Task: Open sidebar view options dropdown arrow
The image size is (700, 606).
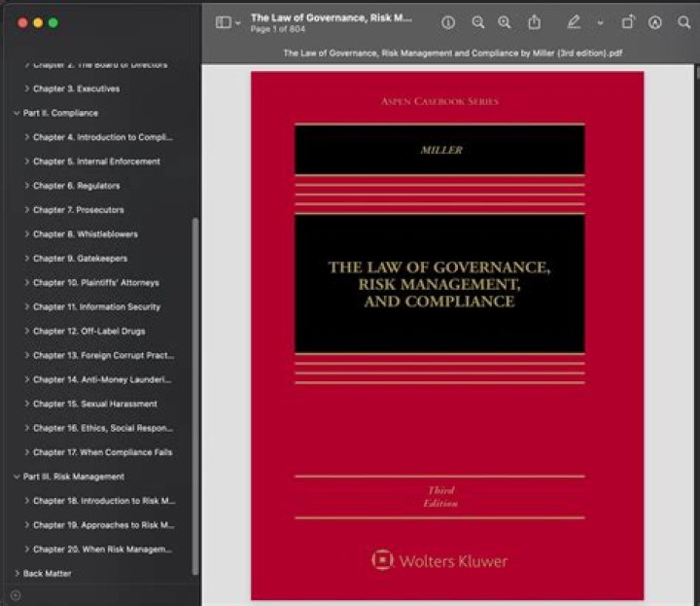Action: 238,22
